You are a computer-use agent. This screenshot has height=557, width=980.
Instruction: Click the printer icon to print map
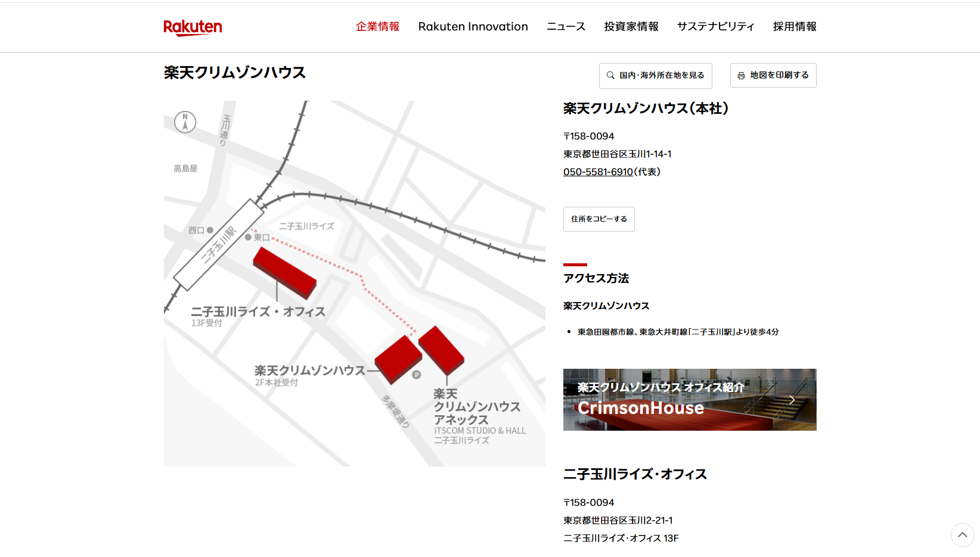(x=741, y=76)
